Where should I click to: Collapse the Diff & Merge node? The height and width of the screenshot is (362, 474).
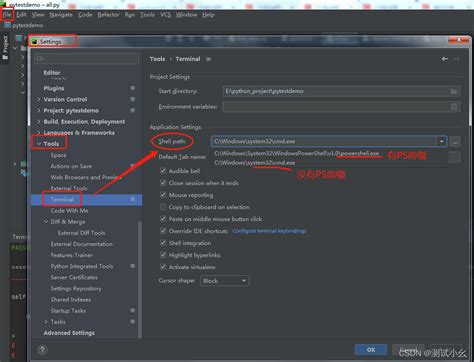click(x=46, y=222)
